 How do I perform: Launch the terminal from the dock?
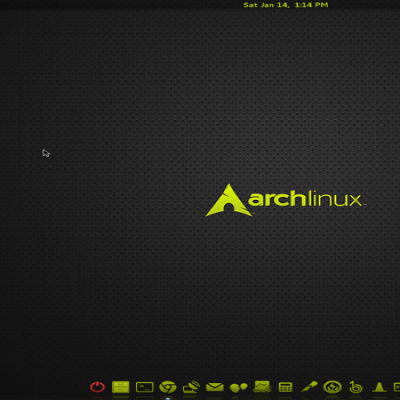tap(144, 387)
